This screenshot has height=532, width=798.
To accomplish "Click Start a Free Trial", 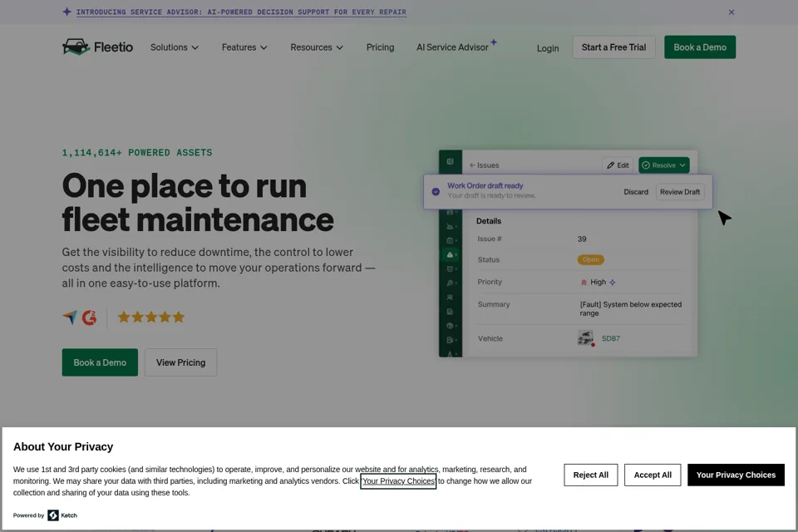I will (x=613, y=47).
